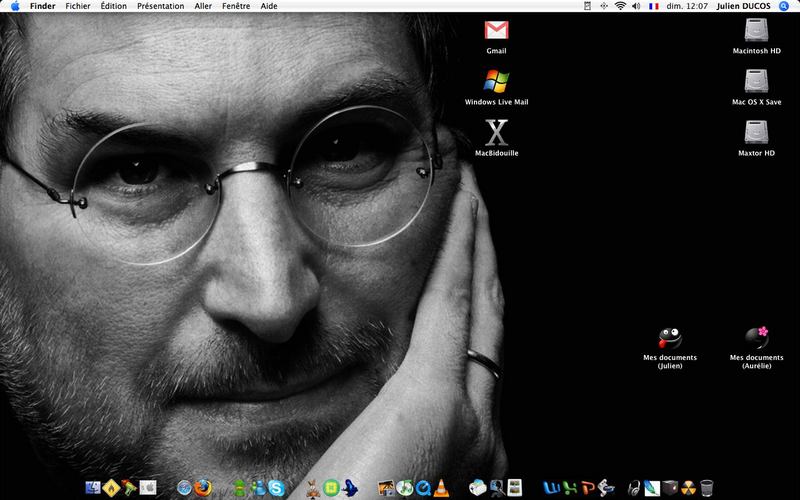This screenshot has width=800, height=500.
Task: Launch VLC traffic cone in dock
Action: pos(441,488)
